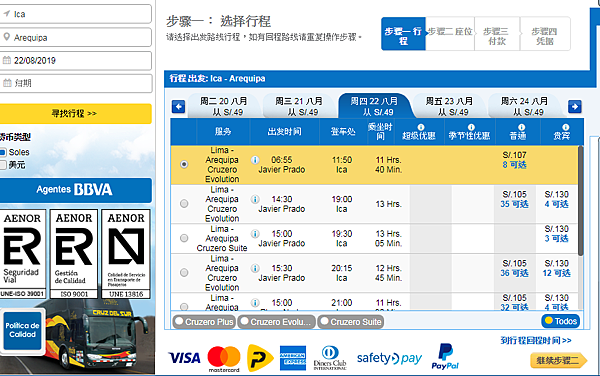Select the 周四 22 八月 date tab

(374, 106)
